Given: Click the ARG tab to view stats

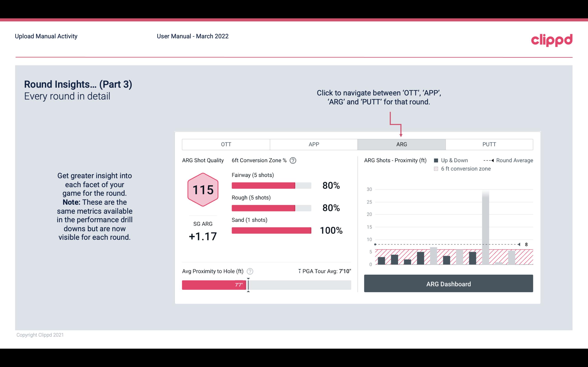Looking at the screenshot, I should pyautogui.click(x=401, y=145).
